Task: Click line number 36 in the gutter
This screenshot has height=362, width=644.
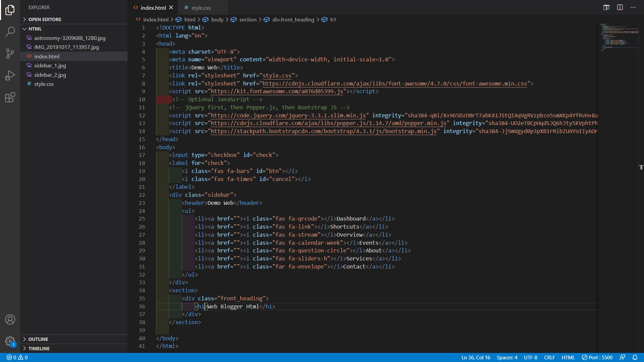Action: tap(142, 307)
